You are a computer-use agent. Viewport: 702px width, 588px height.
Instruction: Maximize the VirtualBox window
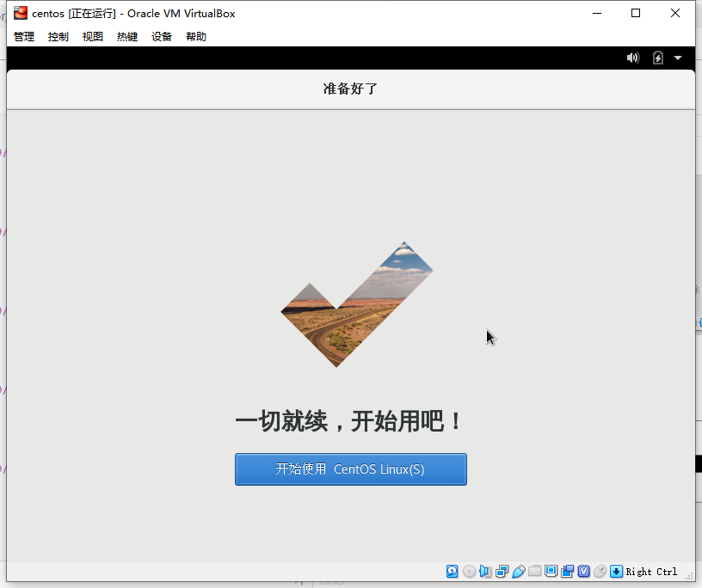pyautogui.click(x=636, y=13)
